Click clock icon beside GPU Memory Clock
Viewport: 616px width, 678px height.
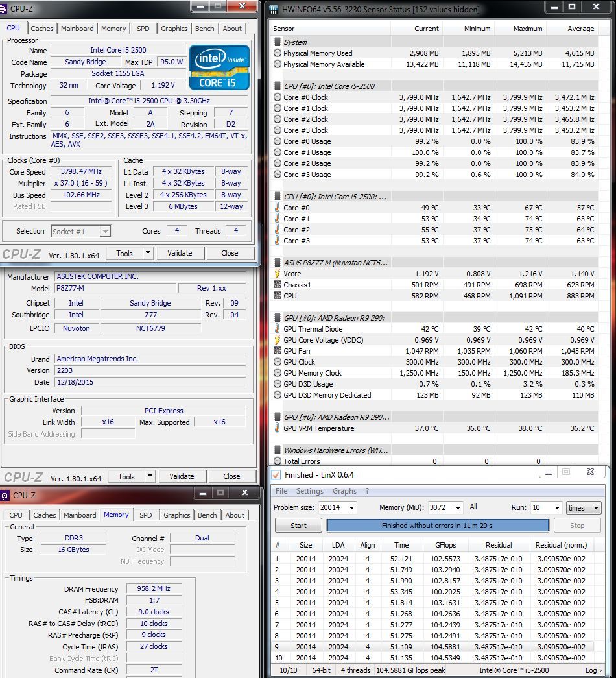[x=278, y=372]
